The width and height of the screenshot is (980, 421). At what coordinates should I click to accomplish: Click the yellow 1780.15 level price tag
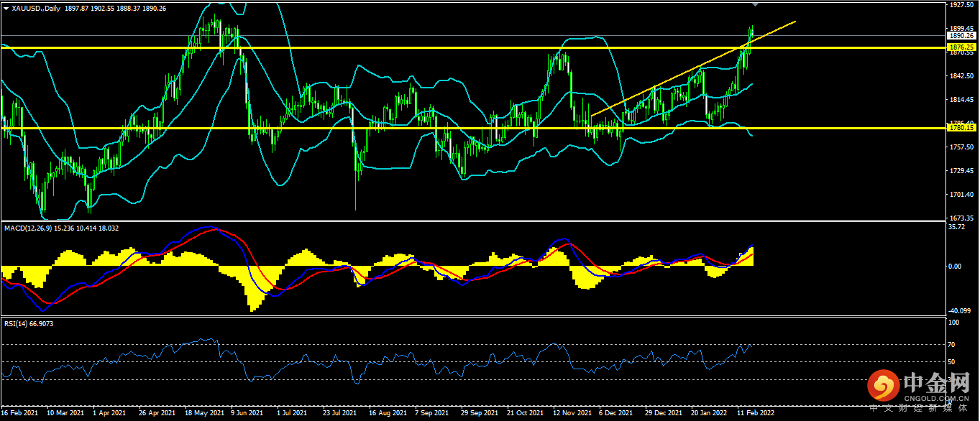(961, 128)
